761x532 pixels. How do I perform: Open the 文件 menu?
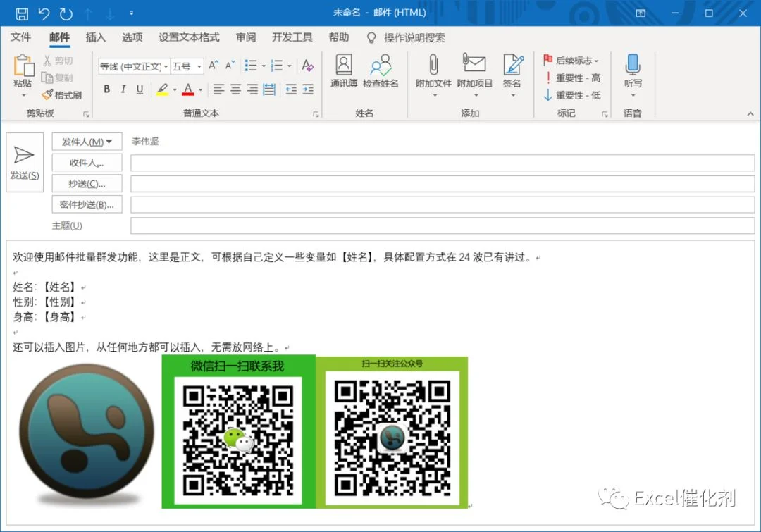point(21,37)
